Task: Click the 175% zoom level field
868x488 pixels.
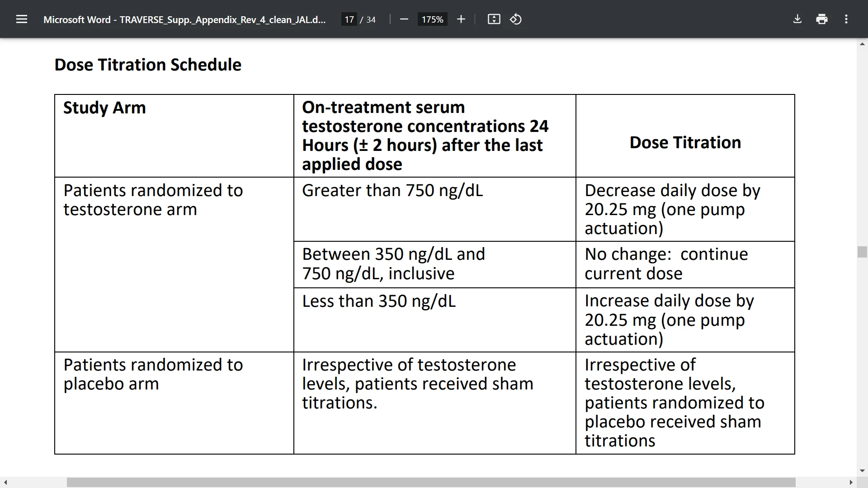Action: point(432,19)
